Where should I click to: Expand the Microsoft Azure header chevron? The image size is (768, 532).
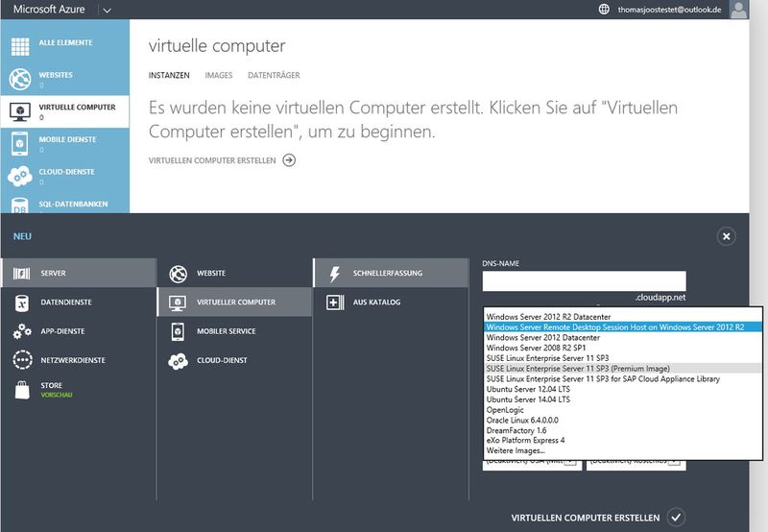click(x=107, y=11)
